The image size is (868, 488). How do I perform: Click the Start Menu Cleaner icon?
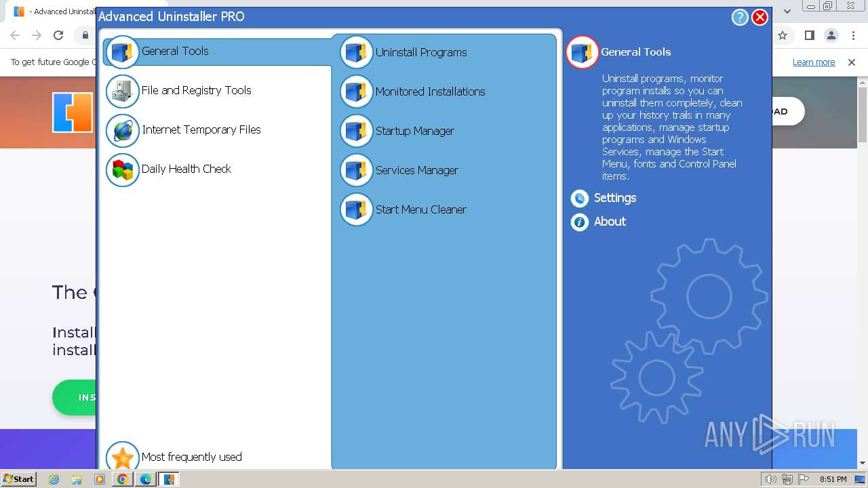click(x=357, y=209)
